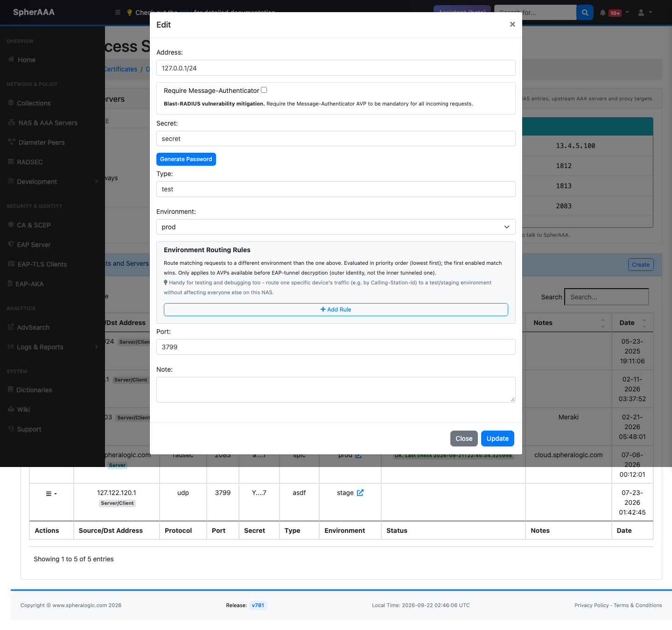The width and height of the screenshot is (672, 630).
Task: Click the Update button in the dialog
Action: tap(497, 439)
